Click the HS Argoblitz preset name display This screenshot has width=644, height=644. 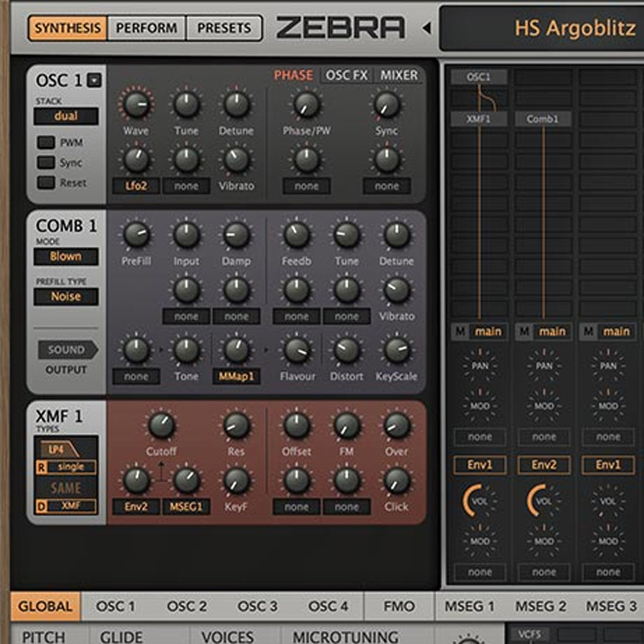(x=574, y=28)
